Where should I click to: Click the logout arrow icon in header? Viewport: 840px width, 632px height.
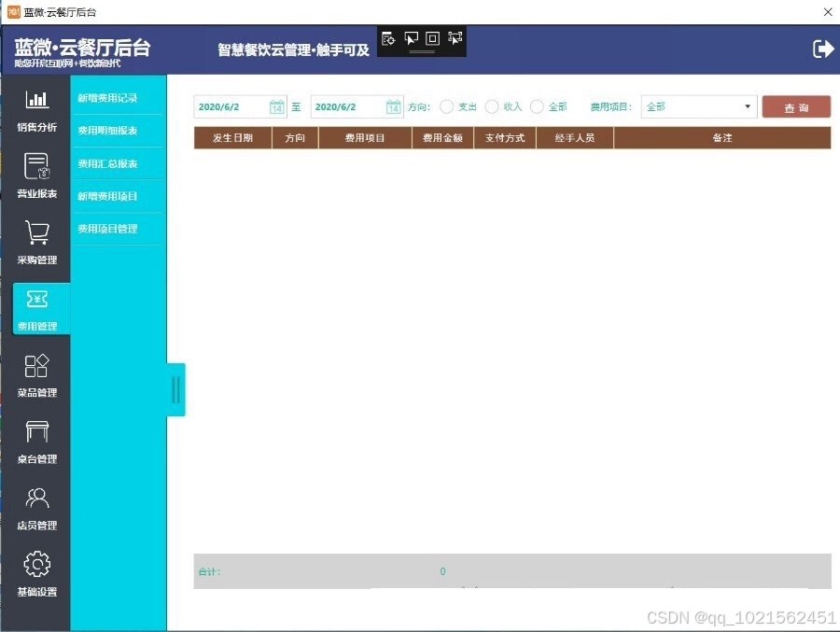tap(823, 49)
